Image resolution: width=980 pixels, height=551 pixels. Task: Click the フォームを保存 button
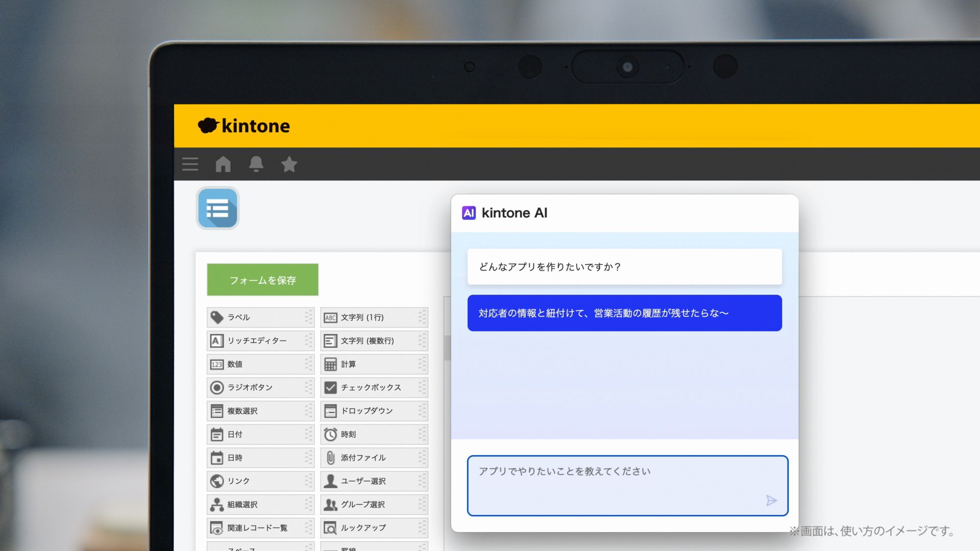point(263,280)
